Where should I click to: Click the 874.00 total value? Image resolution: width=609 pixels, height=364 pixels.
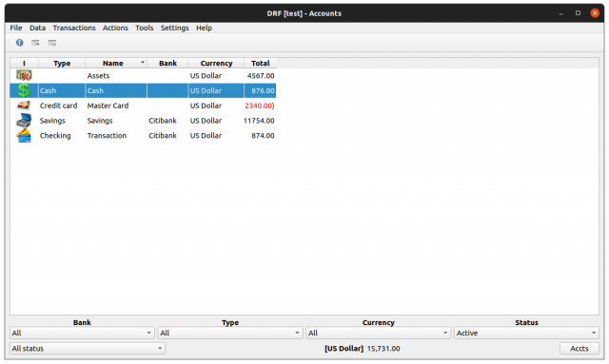point(263,136)
